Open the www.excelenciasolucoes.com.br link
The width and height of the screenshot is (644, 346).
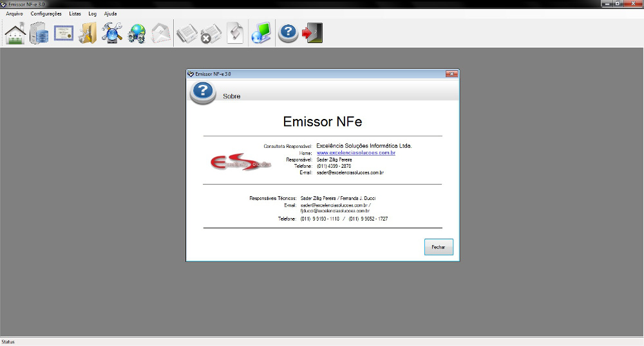[355, 153]
